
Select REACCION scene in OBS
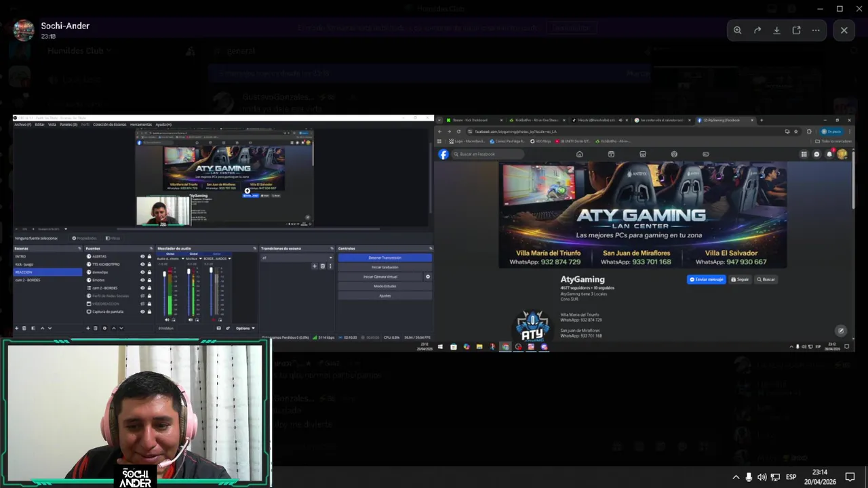pyautogui.click(x=47, y=272)
